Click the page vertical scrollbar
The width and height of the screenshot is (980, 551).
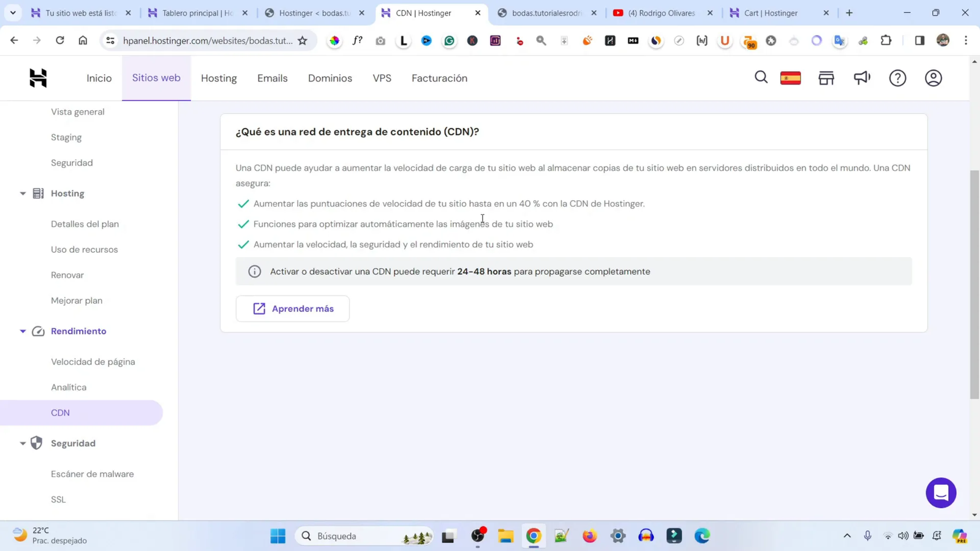pyautogui.click(x=974, y=285)
